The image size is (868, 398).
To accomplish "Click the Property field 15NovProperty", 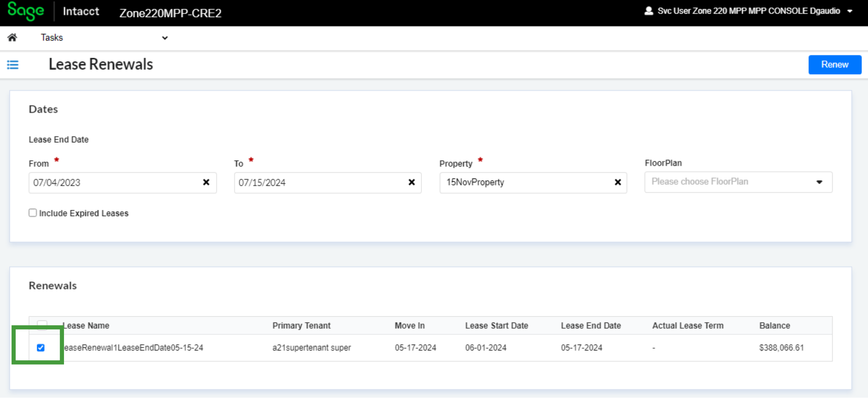I will click(533, 183).
